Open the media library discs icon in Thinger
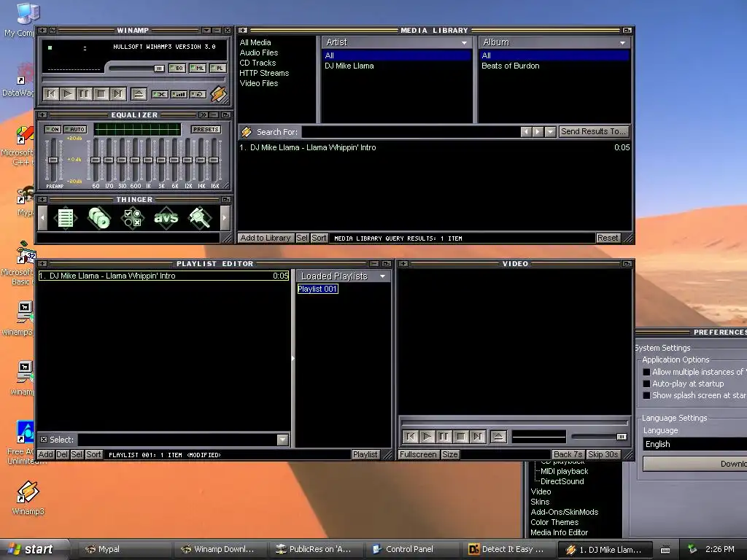 point(99,218)
